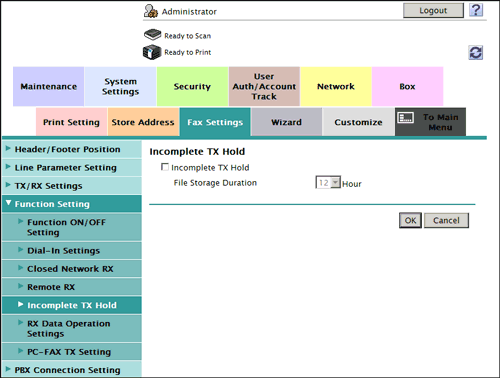Expand Line Parameter Setting arrow
This screenshot has height=378, width=500.
coord(8,166)
